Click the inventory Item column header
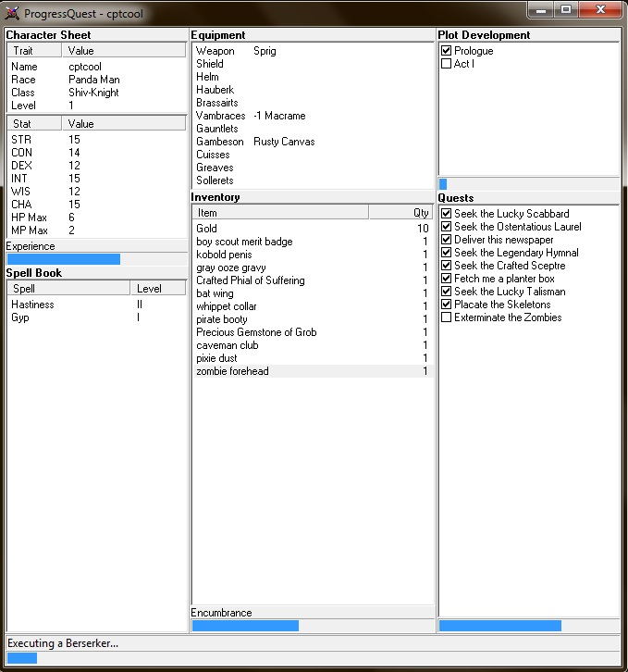This screenshot has width=628, height=672. (280, 213)
